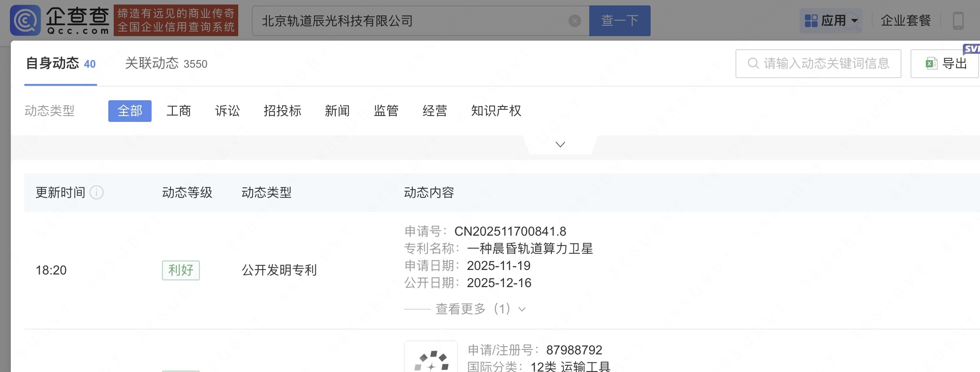Click application number CN202511700841.8
Viewport: 980px width, 372px height.
(510, 232)
